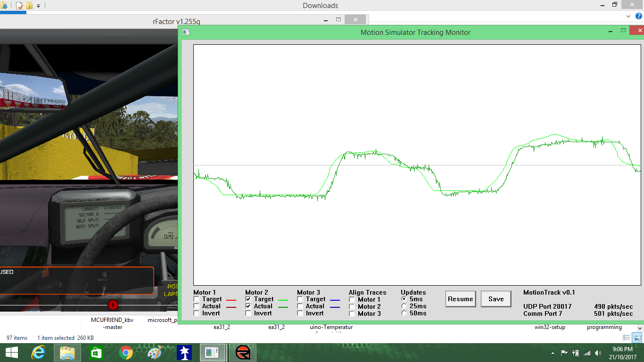This screenshot has width=644, height=362.
Task: Select the 25ms update rate
Action: pos(404,306)
